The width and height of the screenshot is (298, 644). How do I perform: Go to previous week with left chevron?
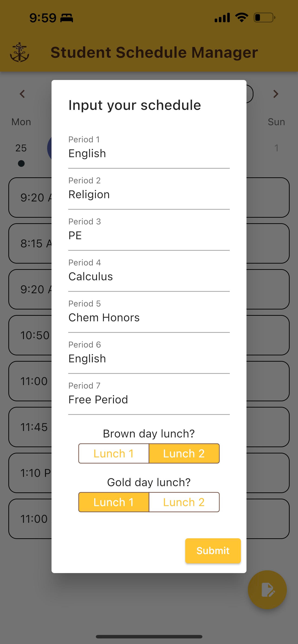click(x=22, y=94)
